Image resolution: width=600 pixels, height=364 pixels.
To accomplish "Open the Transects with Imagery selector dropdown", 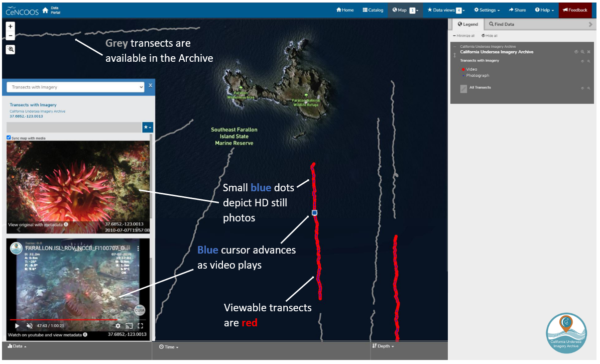I will click(75, 86).
